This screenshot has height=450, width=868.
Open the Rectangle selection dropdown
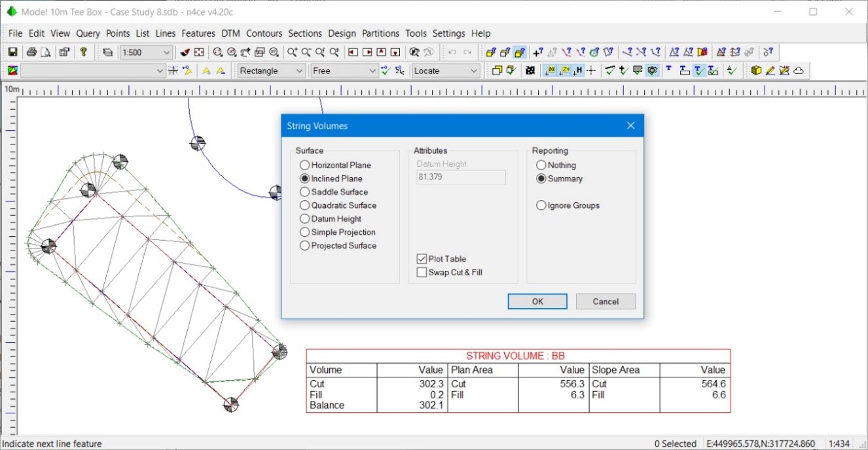pos(272,71)
